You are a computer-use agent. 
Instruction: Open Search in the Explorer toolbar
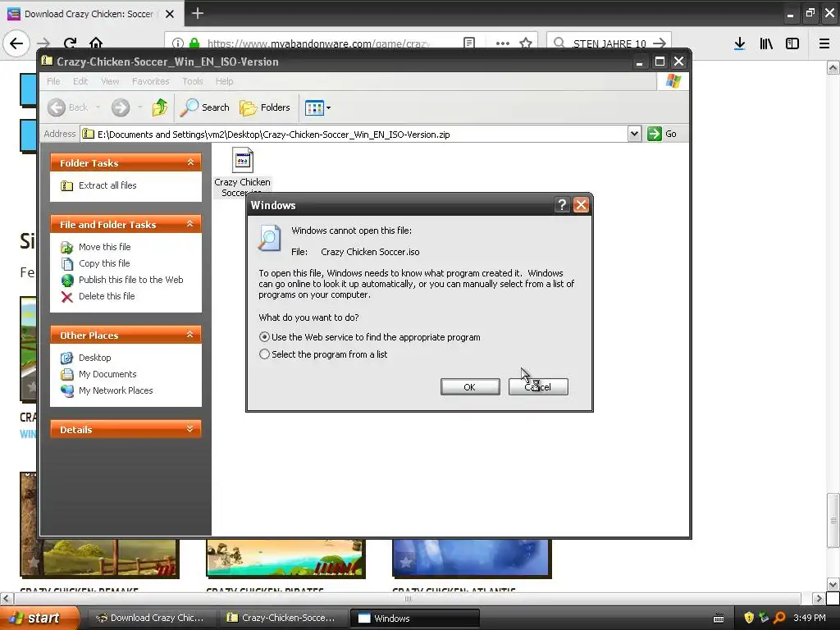[x=204, y=107]
